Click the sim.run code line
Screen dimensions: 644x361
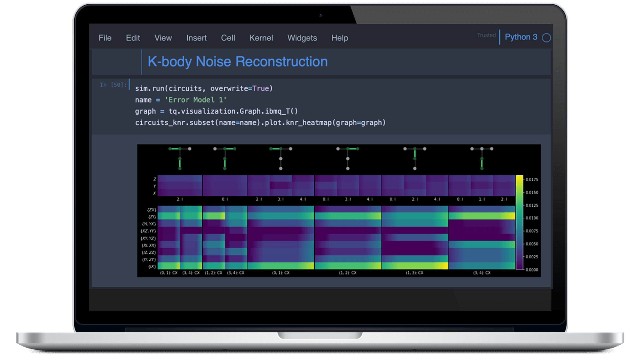coord(204,88)
